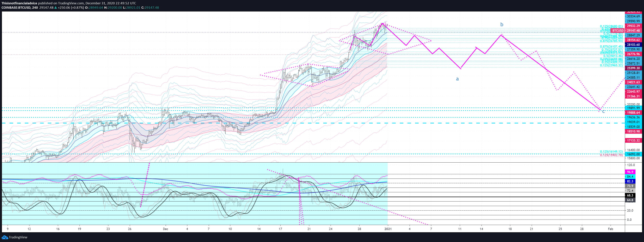Screen dimensions: 644x242
Task: Click the dark blue 28103.60 price label
Action: 634,45
